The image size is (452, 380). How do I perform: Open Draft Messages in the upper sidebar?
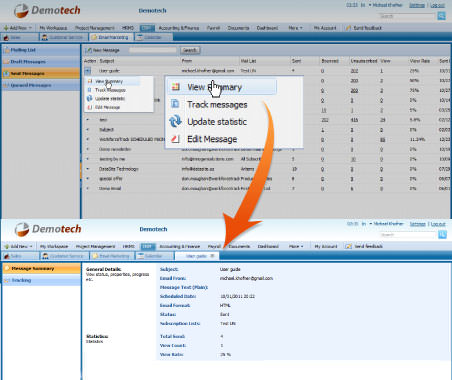[x=41, y=62]
